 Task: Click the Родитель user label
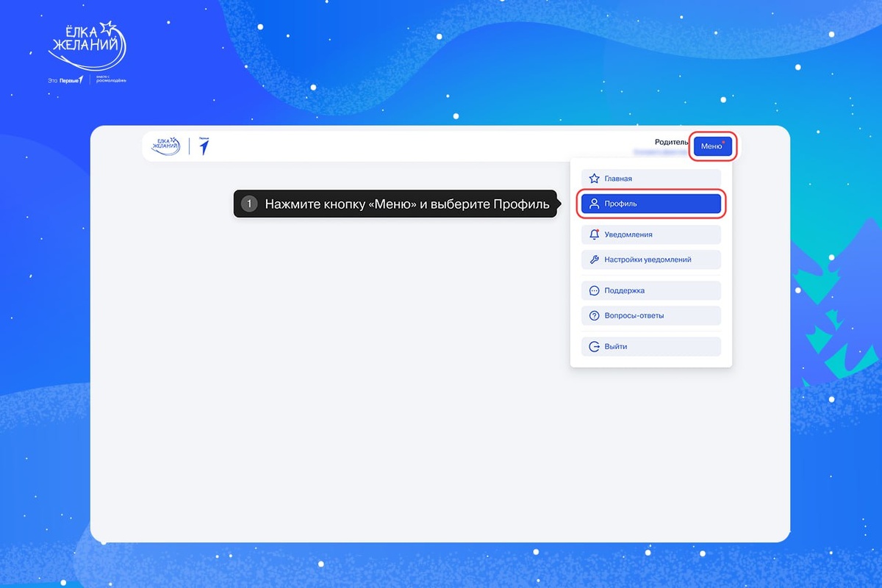[x=672, y=142]
